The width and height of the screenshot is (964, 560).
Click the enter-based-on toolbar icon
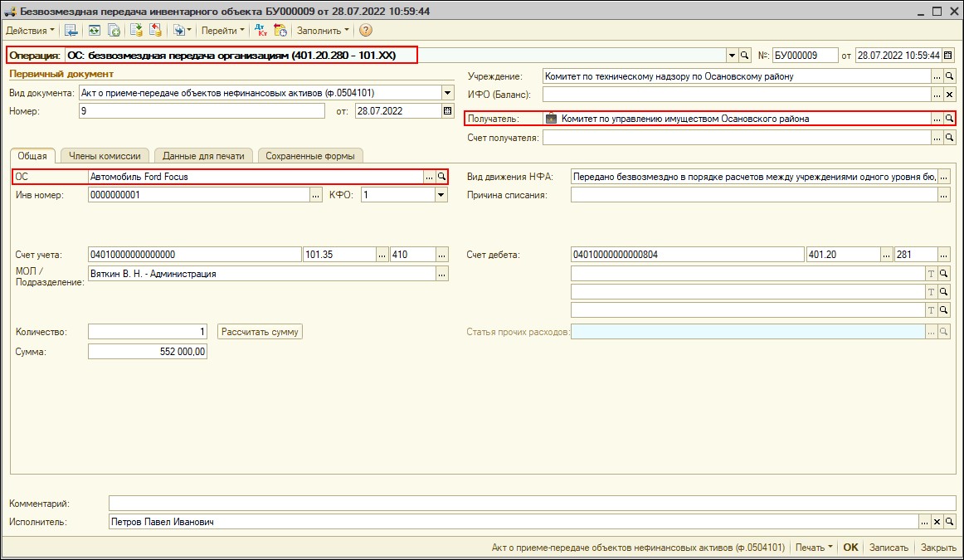point(178,30)
